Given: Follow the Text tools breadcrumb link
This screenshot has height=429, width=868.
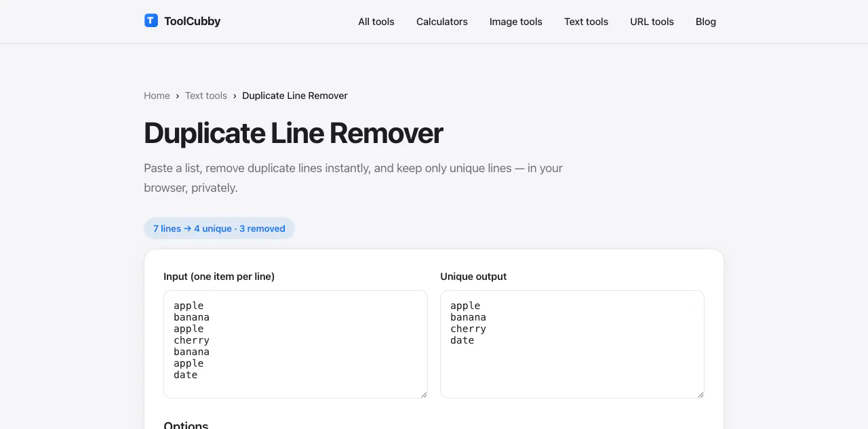Looking at the screenshot, I should tap(206, 96).
